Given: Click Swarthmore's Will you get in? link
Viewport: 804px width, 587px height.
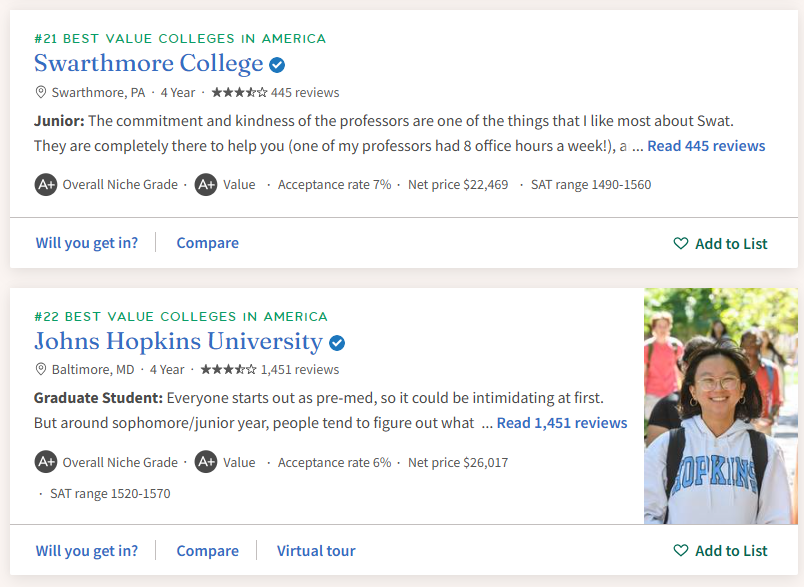Looking at the screenshot, I should coord(87,243).
